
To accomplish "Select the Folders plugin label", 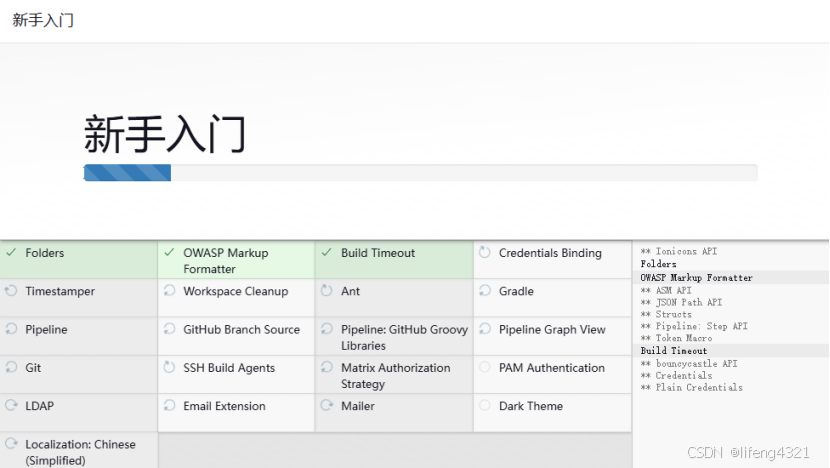I will click(x=44, y=253).
